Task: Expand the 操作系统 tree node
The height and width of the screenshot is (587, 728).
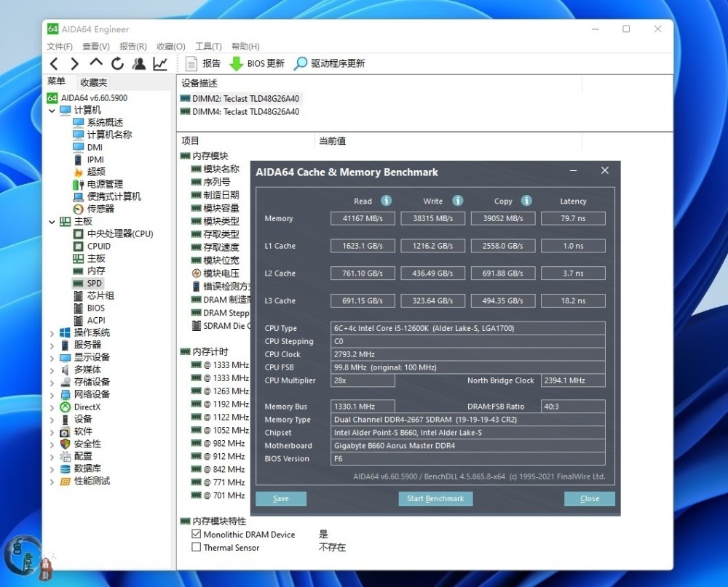Action: click(52, 333)
